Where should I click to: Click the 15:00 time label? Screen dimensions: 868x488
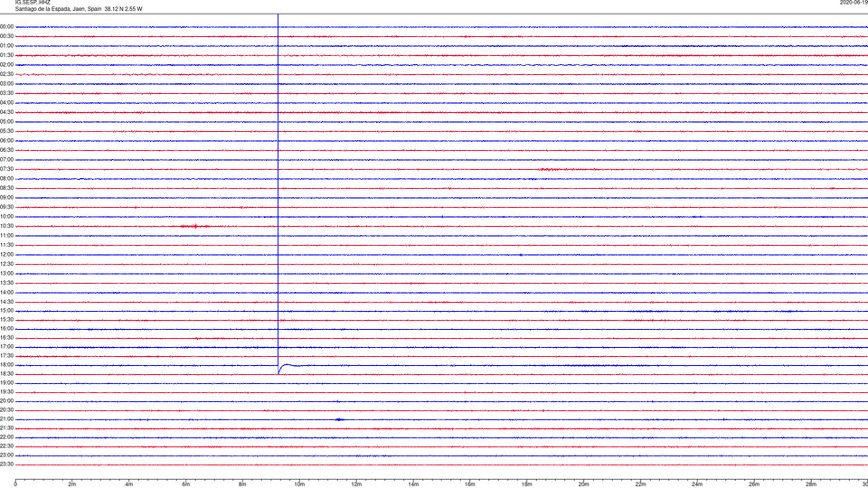(x=6, y=310)
